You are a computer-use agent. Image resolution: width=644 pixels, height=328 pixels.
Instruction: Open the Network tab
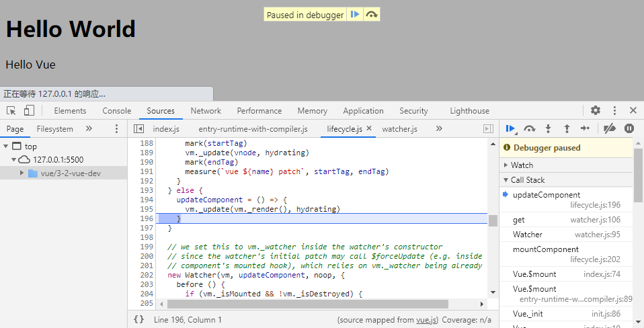point(206,111)
